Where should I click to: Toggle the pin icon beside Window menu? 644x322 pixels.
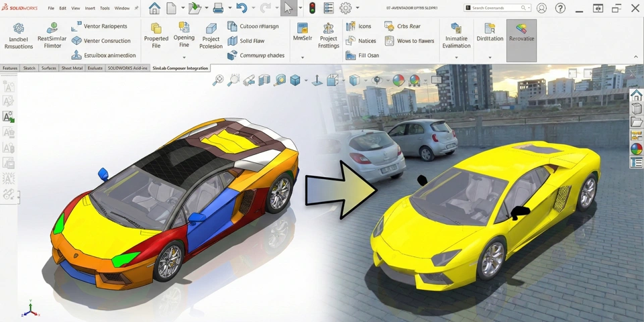tap(136, 8)
